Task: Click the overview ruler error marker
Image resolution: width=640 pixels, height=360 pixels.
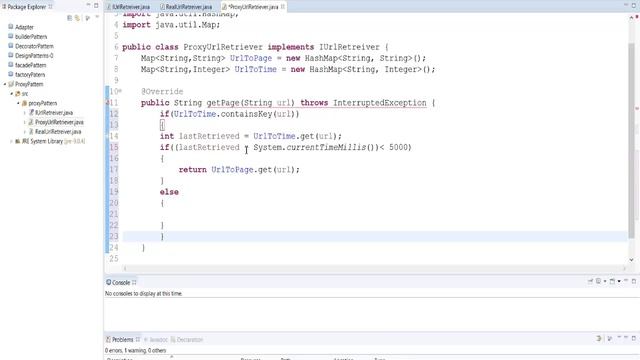Action: [x=636, y=109]
